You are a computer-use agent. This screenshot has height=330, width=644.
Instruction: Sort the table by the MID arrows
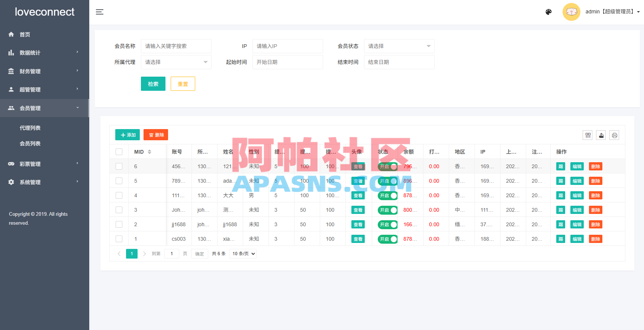point(149,152)
